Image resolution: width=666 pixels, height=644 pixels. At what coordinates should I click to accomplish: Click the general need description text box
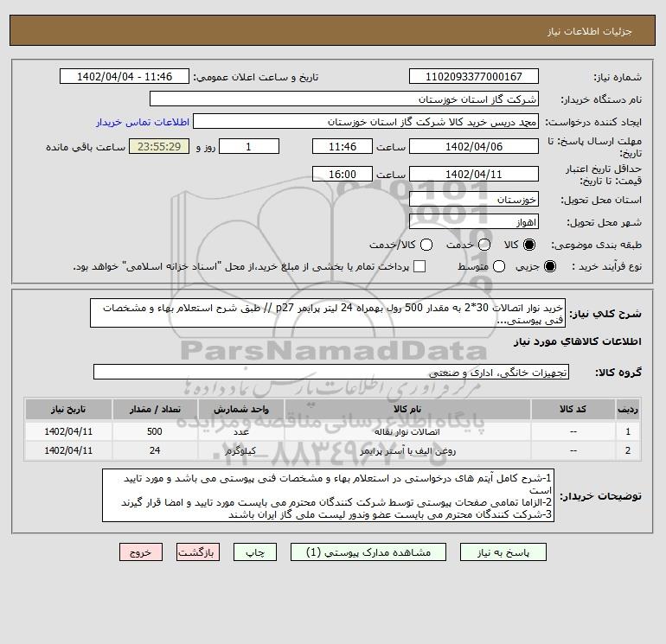click(328, 313)
